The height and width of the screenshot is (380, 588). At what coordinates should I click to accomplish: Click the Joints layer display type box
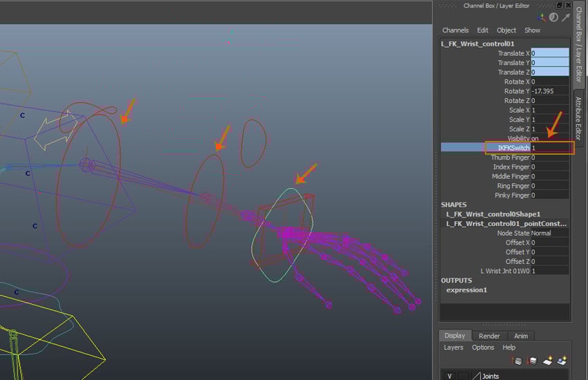pyautogui.click(x=463, y=377)
